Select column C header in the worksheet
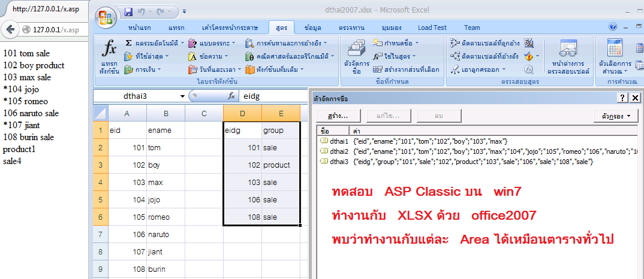 tap(204, 113)
